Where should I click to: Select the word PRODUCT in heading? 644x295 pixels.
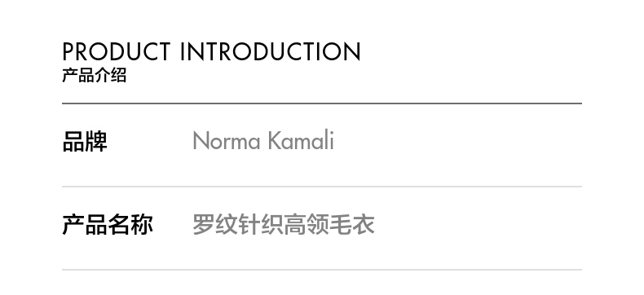(117, 51)
